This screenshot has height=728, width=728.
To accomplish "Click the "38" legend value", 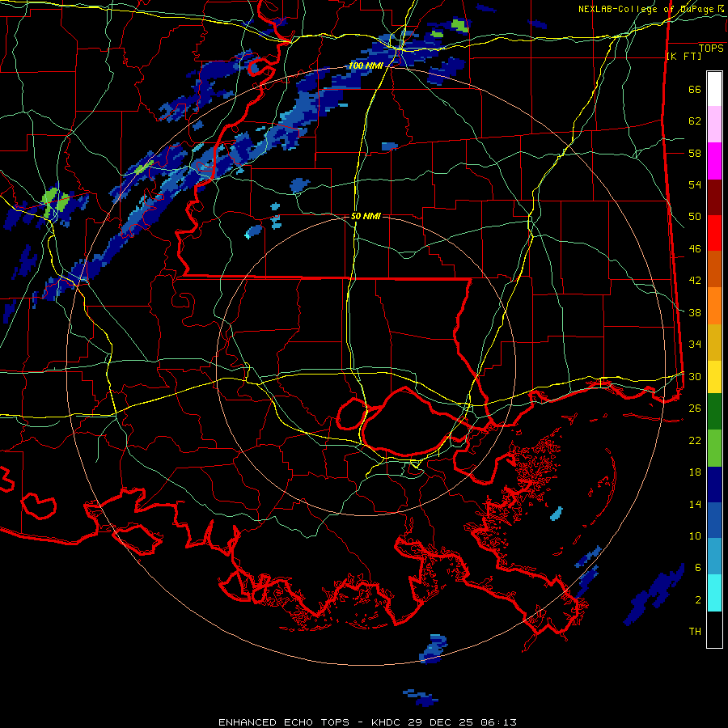I will (695, 312).
